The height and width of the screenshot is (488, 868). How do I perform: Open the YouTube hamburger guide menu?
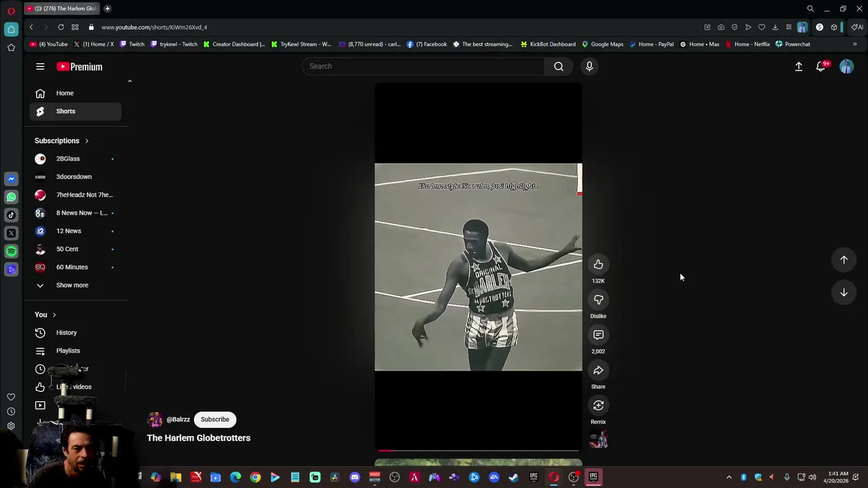coord(40,66)
